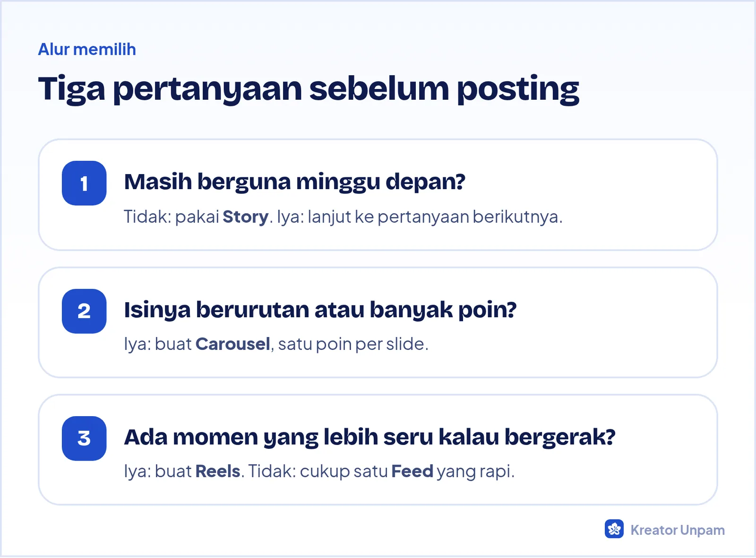Select the number 1 badge
Screen dimensions: 756x558
[x=84, y=183]
